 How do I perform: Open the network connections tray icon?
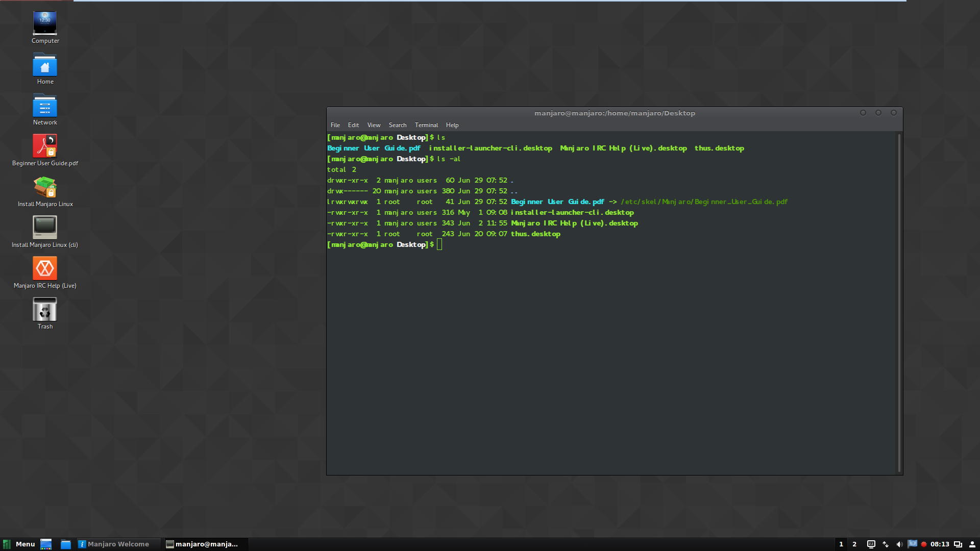point(886,544)
